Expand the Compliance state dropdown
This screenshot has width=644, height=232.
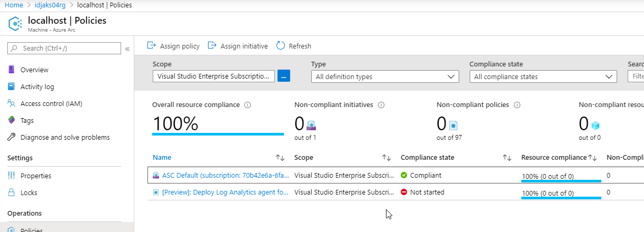pyautogui.click(x=543, y=76)
